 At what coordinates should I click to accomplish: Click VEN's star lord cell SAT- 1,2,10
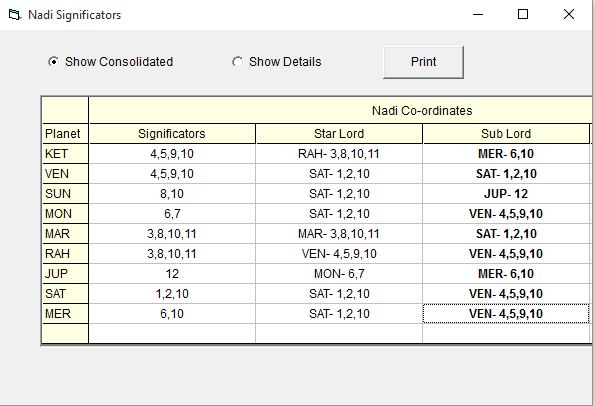click(339, 174)
